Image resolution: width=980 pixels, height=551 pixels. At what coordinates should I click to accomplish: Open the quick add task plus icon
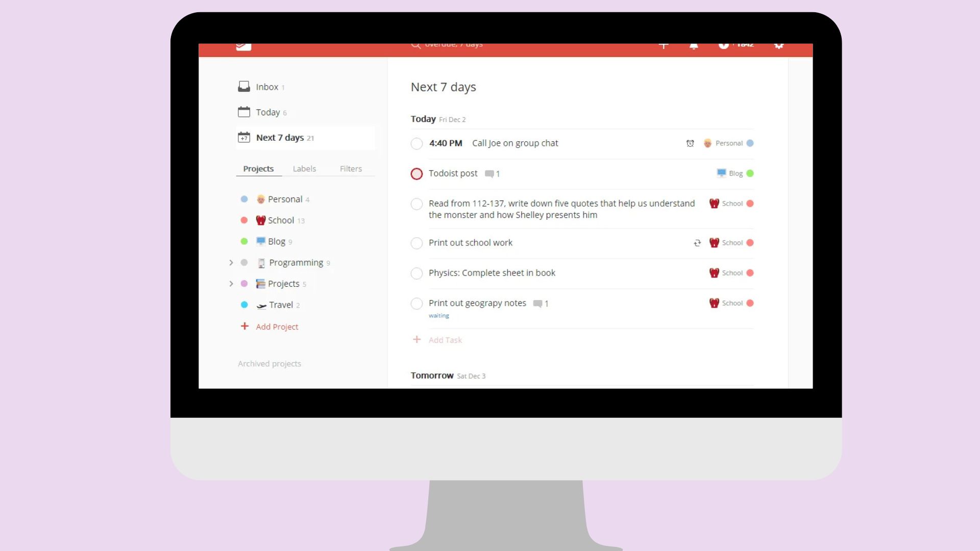[x=664, y=45]
